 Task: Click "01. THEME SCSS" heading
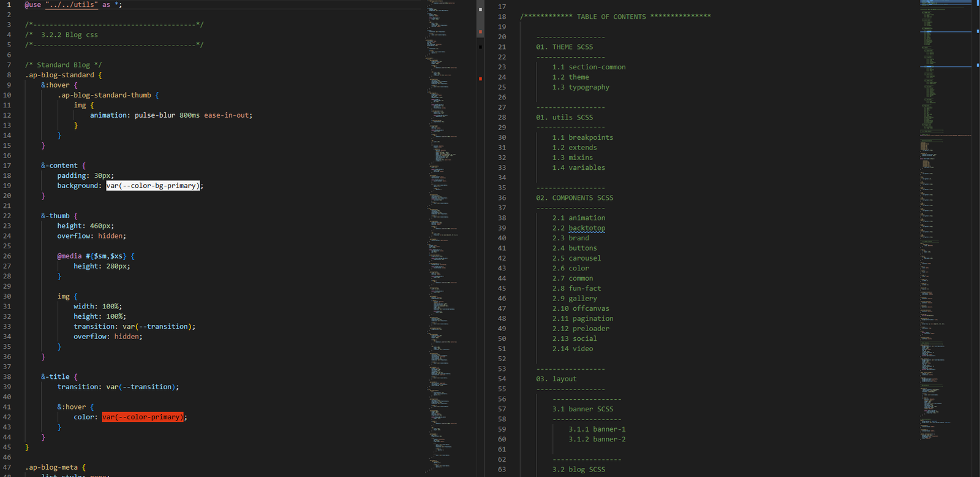click(x=565, y=47)
